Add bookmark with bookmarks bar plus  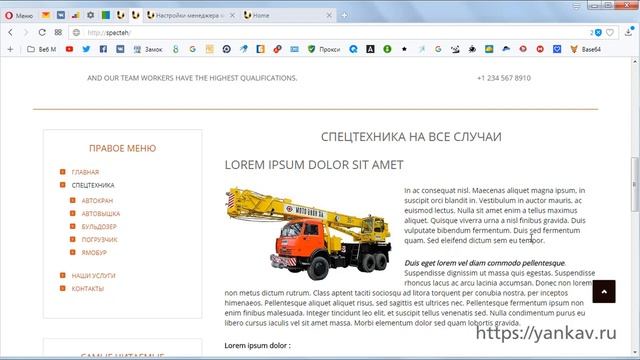tap(10, 49)
